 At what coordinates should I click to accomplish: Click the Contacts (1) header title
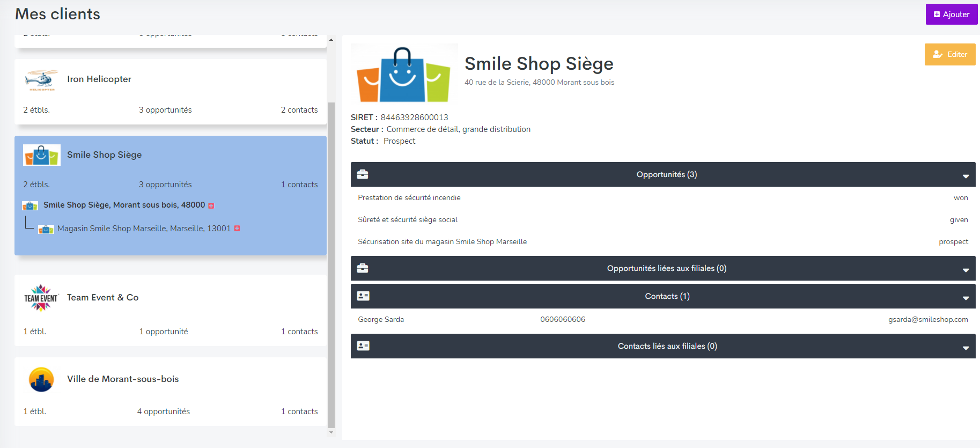pos(667,296)
